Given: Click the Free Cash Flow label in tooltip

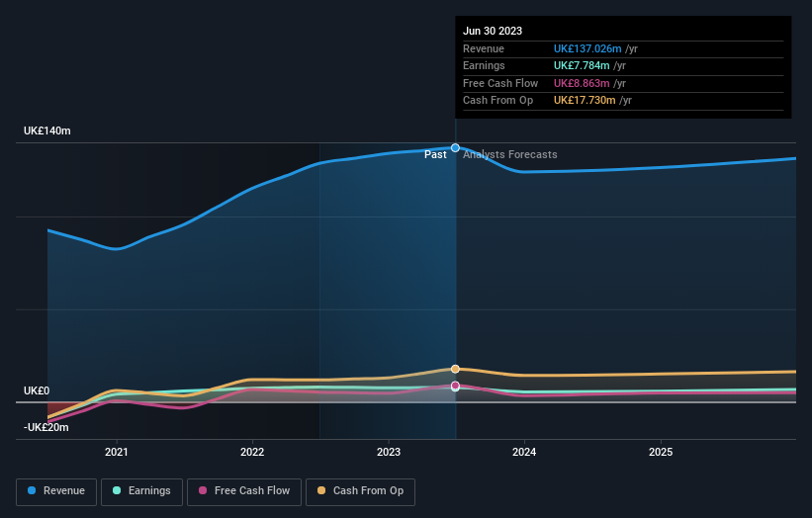Looking at the screenshot, I should click(x=500, y=83).
